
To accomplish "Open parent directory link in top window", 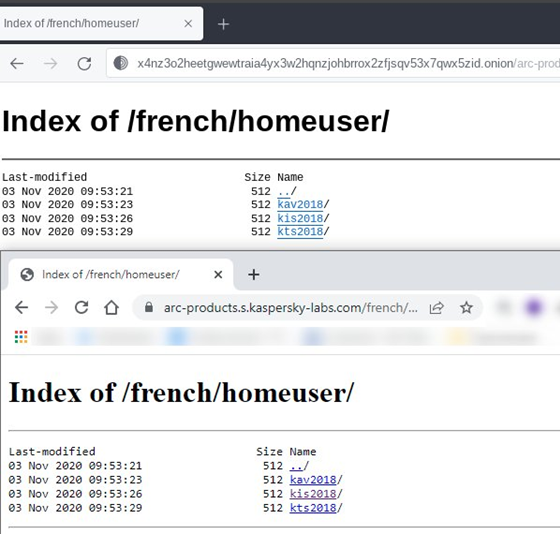I will pos(284,191).
